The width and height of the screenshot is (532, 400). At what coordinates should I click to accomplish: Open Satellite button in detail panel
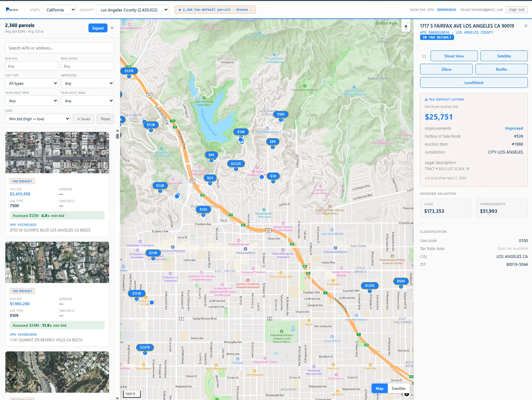(x=504, y=56)
